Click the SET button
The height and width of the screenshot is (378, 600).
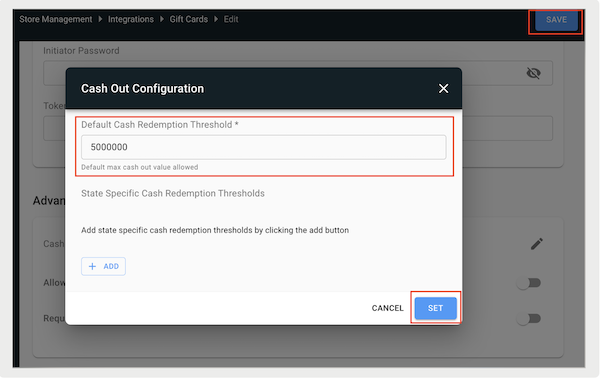click(x=435, y=308)
